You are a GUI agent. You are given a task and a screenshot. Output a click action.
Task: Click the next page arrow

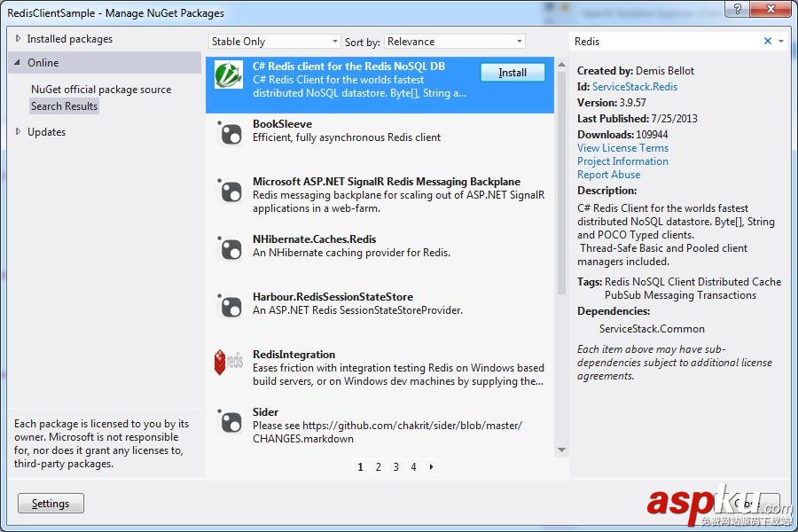coord(432,467)
